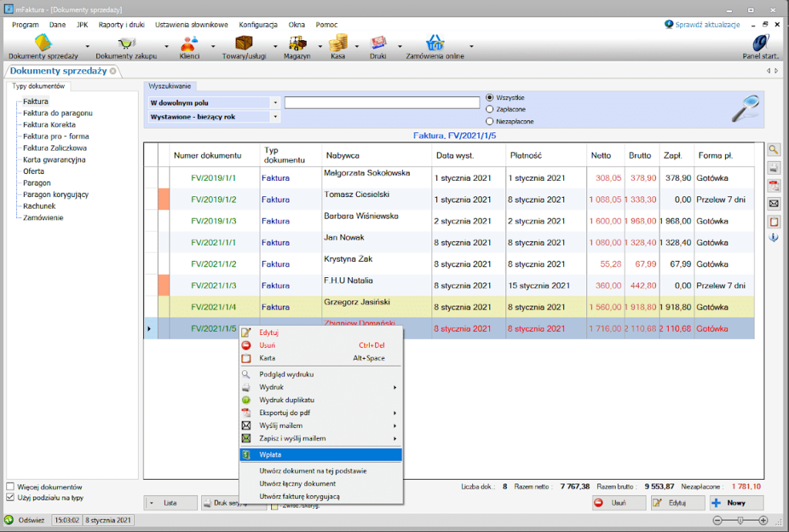Open the Klienci toolbar icon
The height and width of the screenshot is (532, 789).
(x=190, y=44)
